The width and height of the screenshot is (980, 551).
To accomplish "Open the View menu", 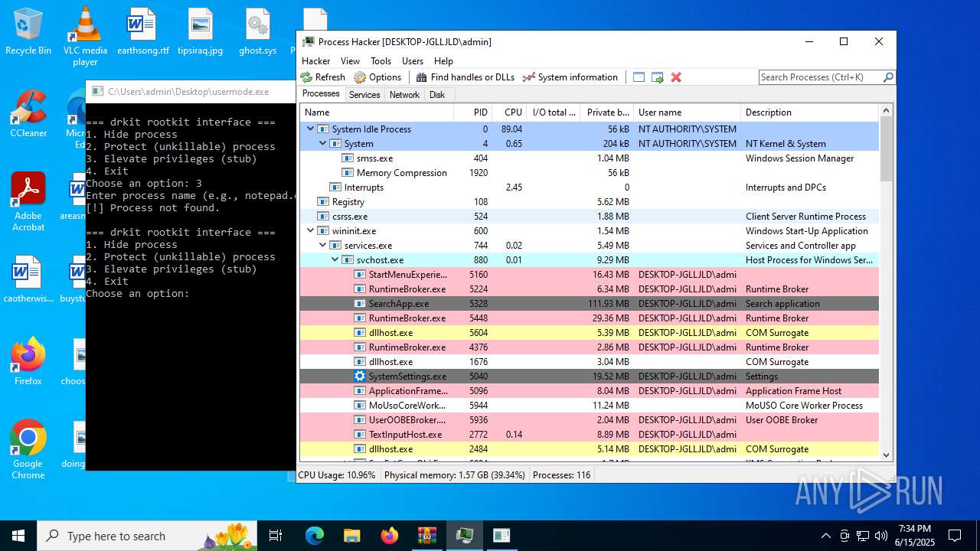I will (350, 60).
